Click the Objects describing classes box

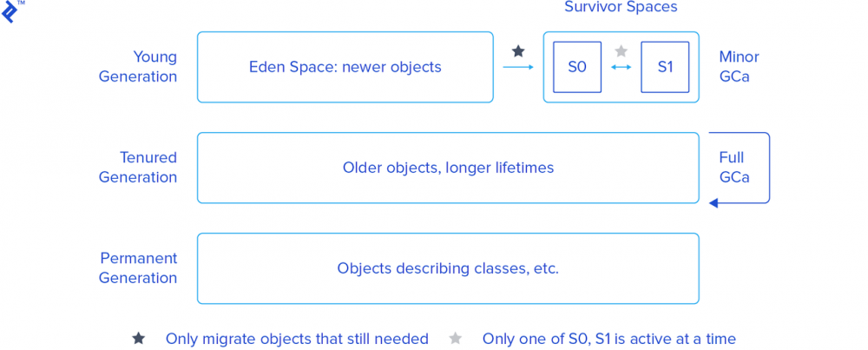tap(448, 268)
